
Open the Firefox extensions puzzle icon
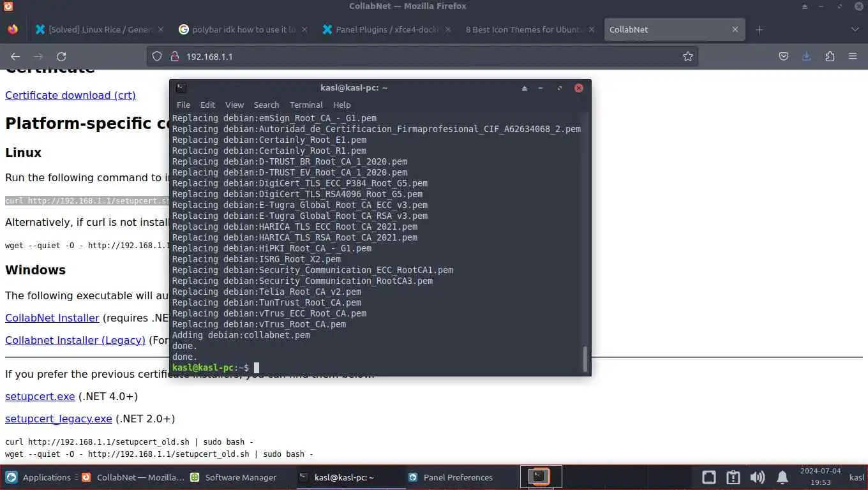point(830,56)
